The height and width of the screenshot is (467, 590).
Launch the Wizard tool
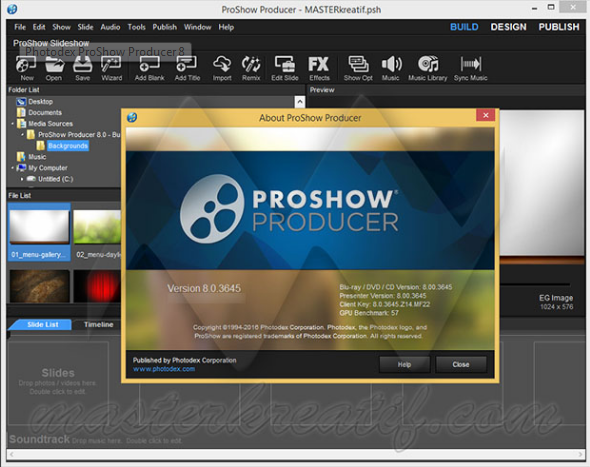pos(111,68)
